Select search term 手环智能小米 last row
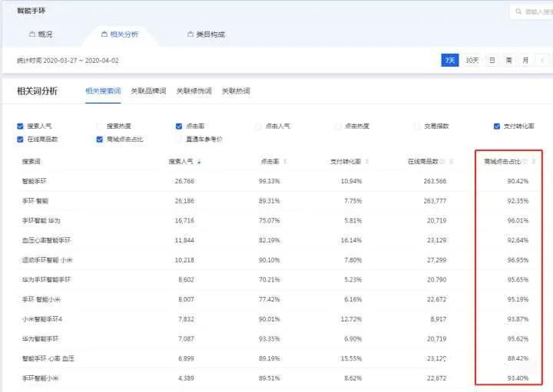Image resolution: width=553 pixels, height=392 pixels. tap(40, 379)
